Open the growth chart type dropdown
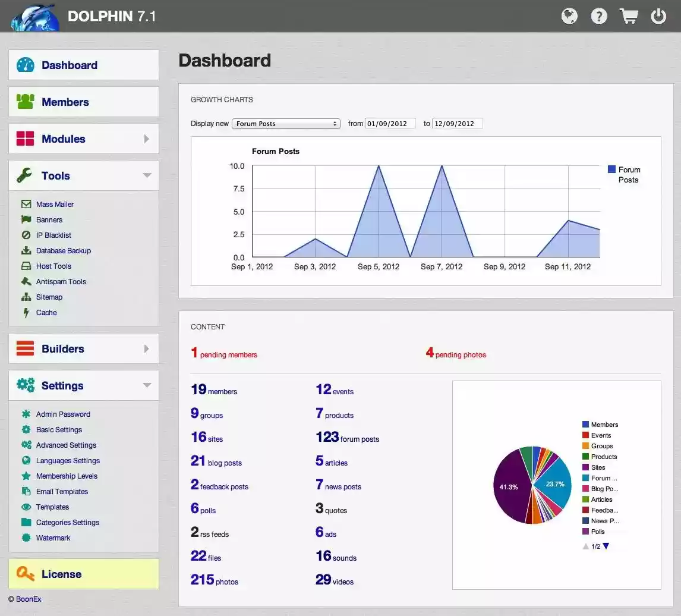Viewport: 681px width, 616px height. tap(286, 123)
